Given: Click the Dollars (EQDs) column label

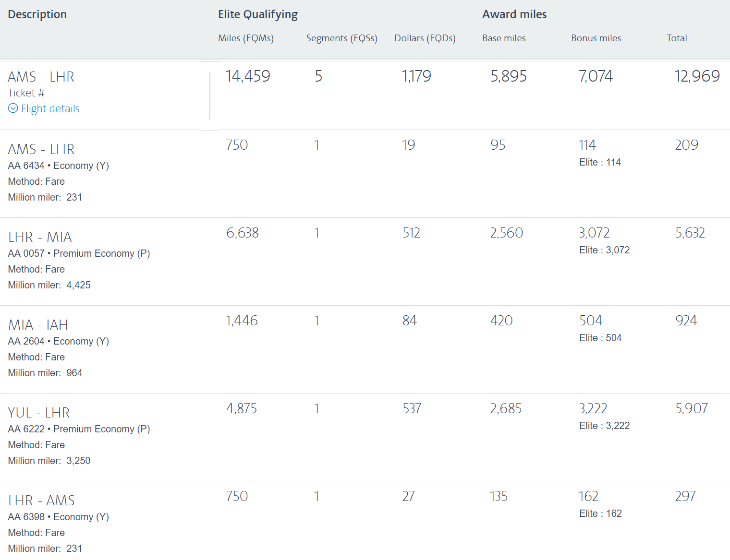Looking at the screenshot, I should 425,38.
